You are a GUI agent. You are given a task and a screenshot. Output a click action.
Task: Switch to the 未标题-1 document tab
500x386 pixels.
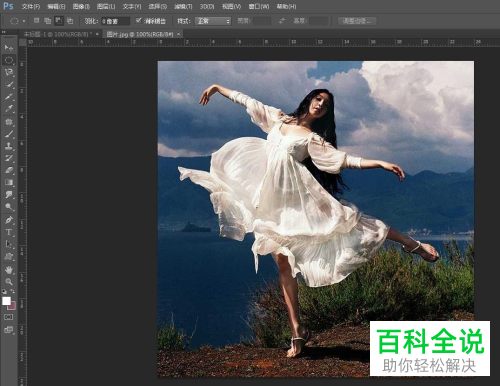57,34
